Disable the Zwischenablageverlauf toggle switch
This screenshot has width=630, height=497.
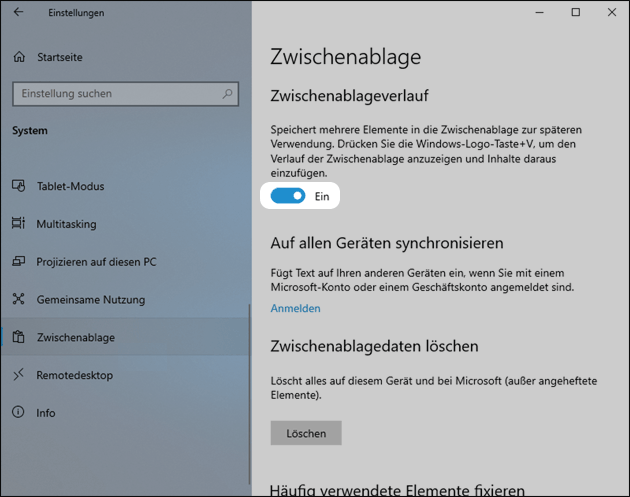click(x=289, y=196)
